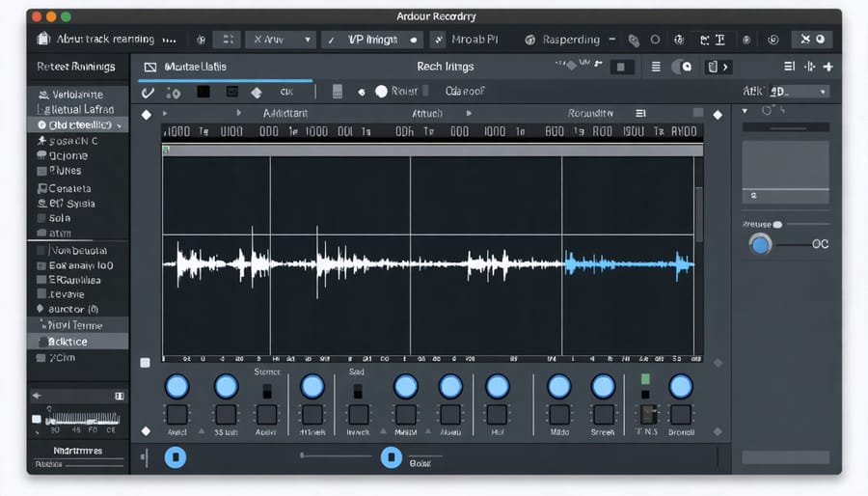Click the document-with-arrow icon in the editor header

(x=718, y=67)
